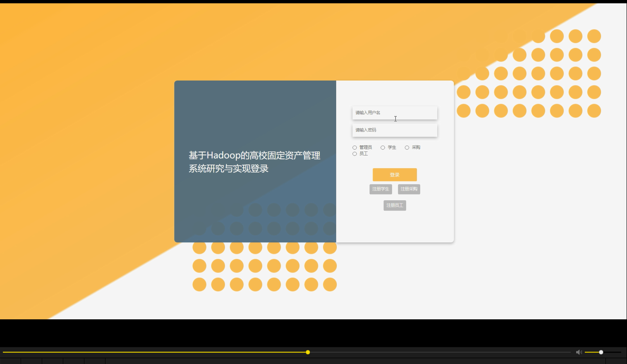Click the 基于Hadoop title panel text
This screenshot has height=364, width=627.
[x=254, y=162]
